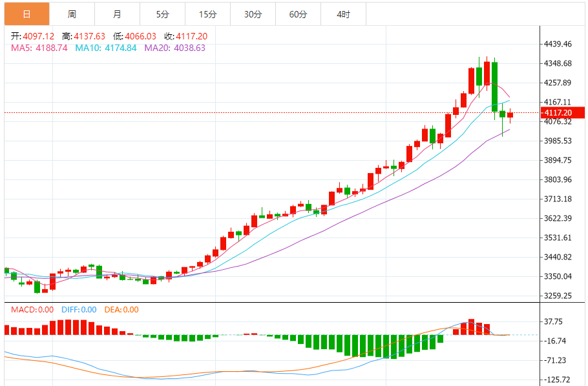Screen dimensions: 588x386
Task: Click the DEA value label
Action: point(121,310)
